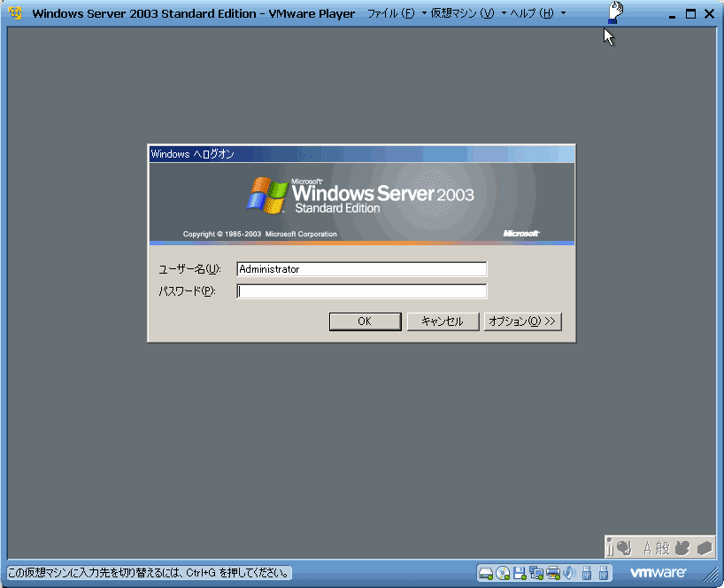
Task: Expand options with オプション(O) >> button
Action: point(522,321)
